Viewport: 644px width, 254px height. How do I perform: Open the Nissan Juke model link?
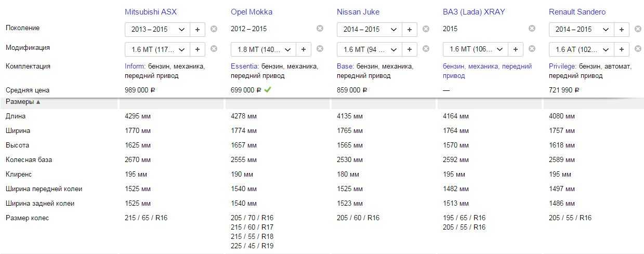pos(358,11)
